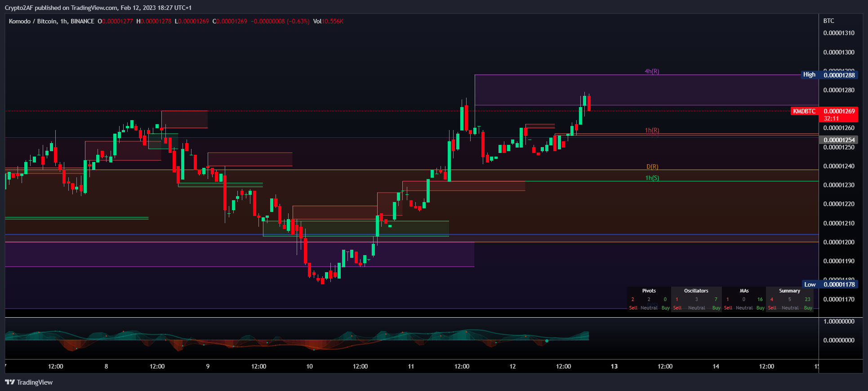Click the current price label 0.00001269
The width and height of the screenshot is (868, 391).
[839, 111]
